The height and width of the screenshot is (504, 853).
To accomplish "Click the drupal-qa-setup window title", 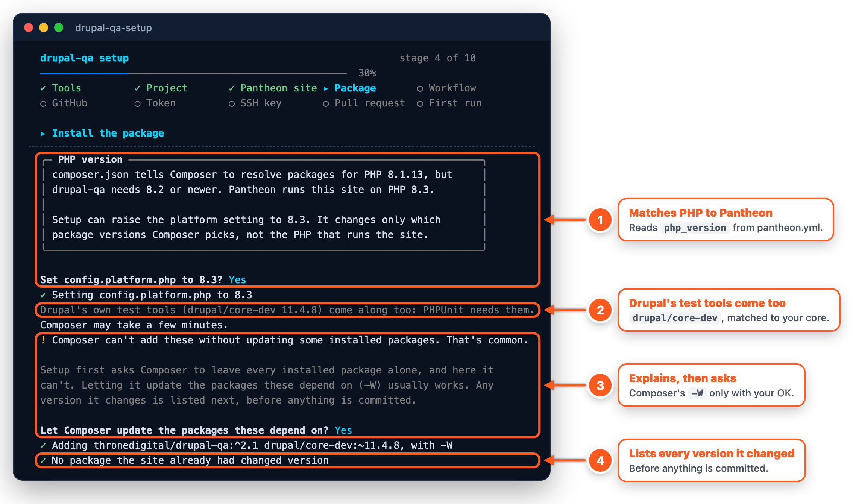I will pos(114,28).
